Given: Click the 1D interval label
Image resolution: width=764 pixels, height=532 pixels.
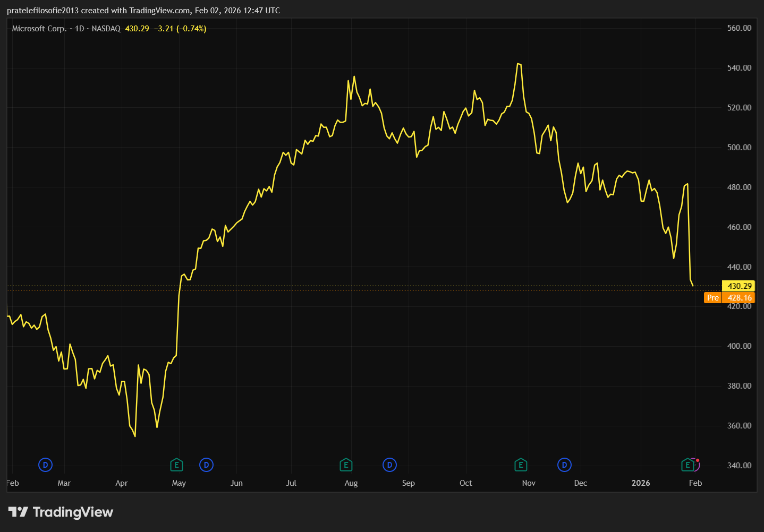Looking at the screenshot, I should pos(80,29).
